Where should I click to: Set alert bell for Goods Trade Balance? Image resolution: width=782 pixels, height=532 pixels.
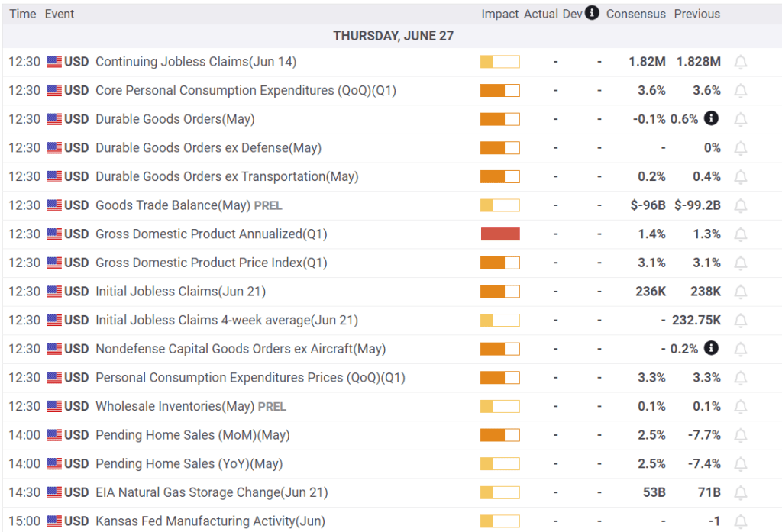(x=741, y=205)
